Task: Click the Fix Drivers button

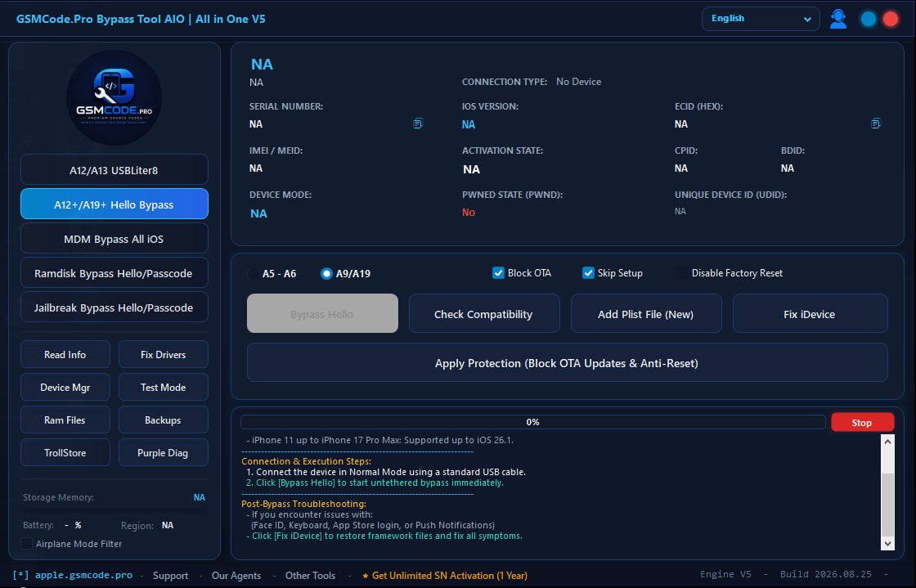Action: 164,354
